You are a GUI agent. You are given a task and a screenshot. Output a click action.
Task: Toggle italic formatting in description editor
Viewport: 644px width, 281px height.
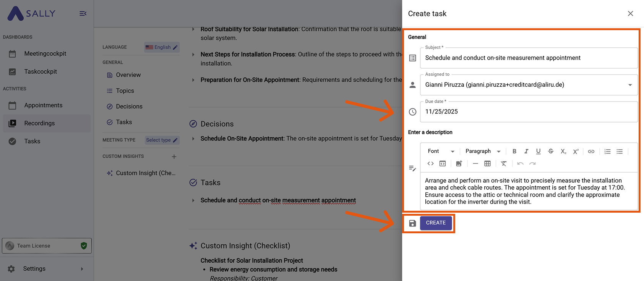click(526, 151)
